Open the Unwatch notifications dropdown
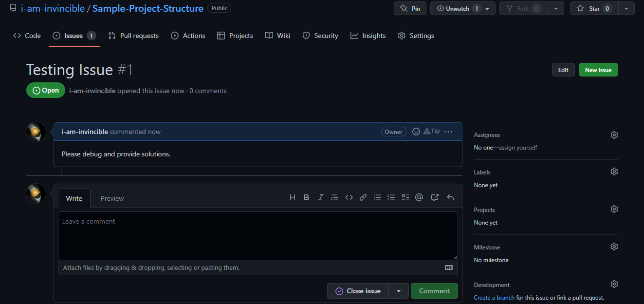The image size is (644, 304). point(463,8)
